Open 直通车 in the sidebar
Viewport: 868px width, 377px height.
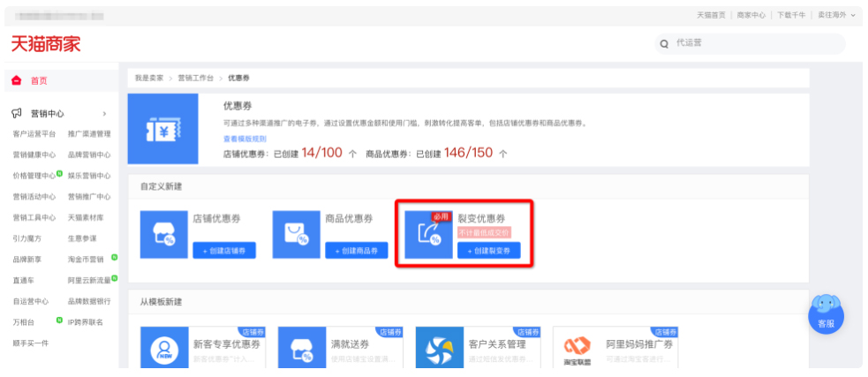23,281
